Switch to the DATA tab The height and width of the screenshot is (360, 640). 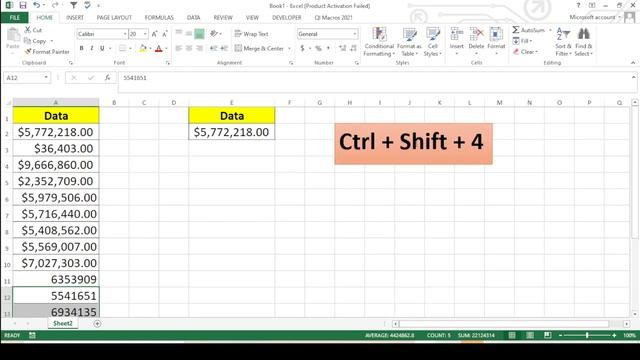(x=193, y=18)
